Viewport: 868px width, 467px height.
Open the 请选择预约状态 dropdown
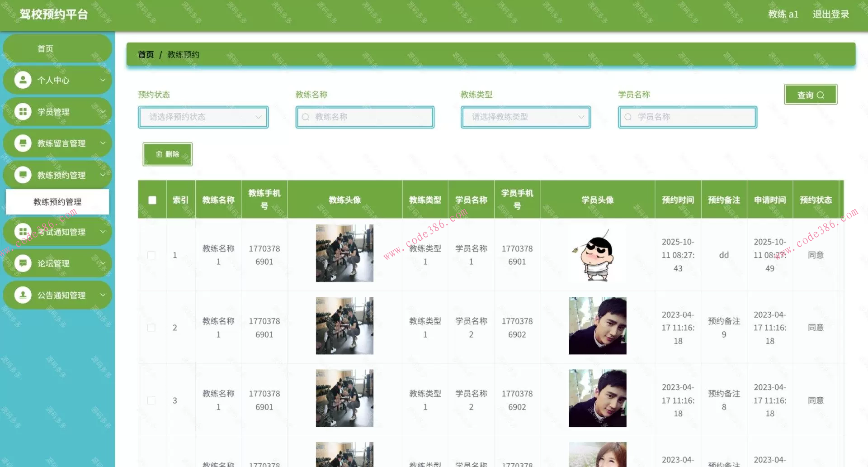(203, 117)
